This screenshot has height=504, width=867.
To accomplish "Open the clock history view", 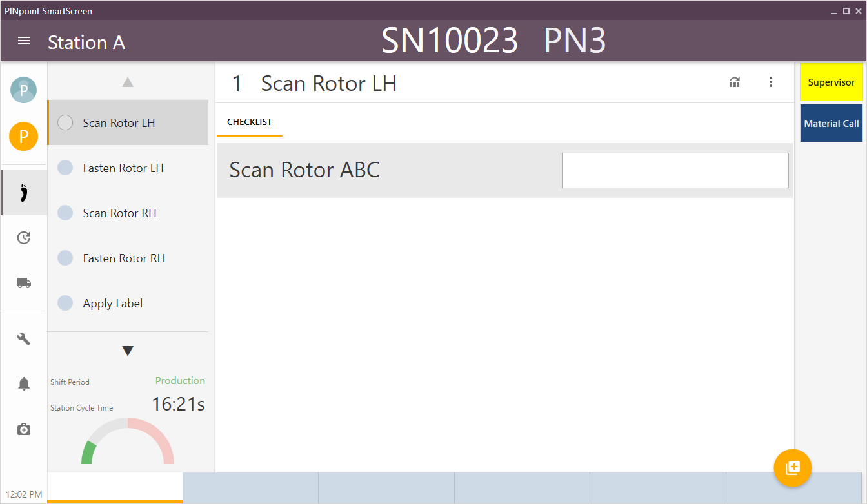I will pos(24,238).
